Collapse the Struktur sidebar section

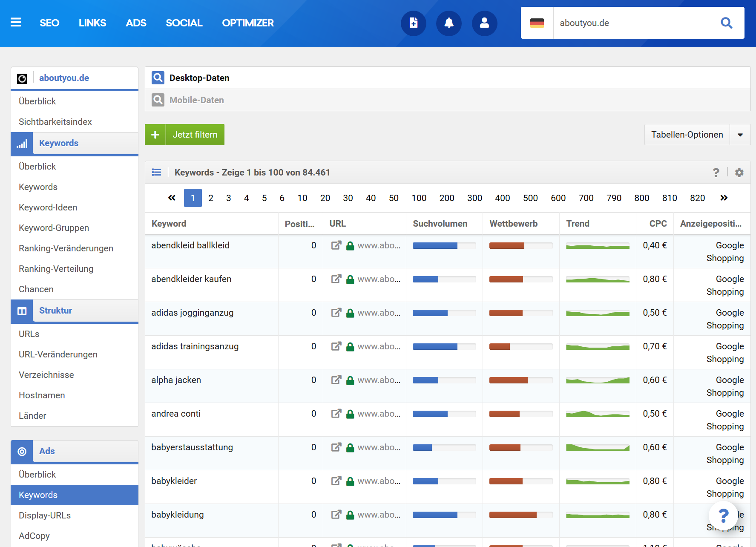coord(55,311)
